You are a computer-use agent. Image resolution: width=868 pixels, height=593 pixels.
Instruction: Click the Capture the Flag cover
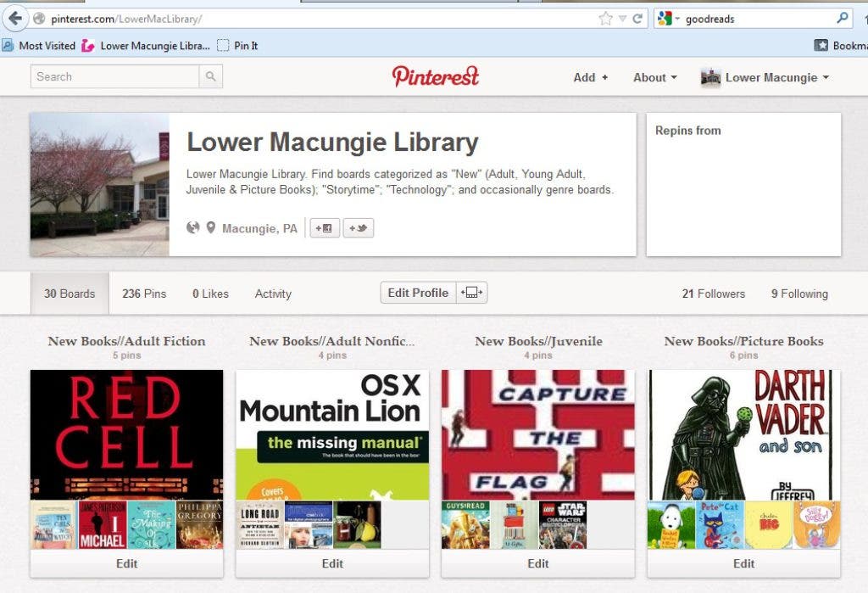(538, 435)
